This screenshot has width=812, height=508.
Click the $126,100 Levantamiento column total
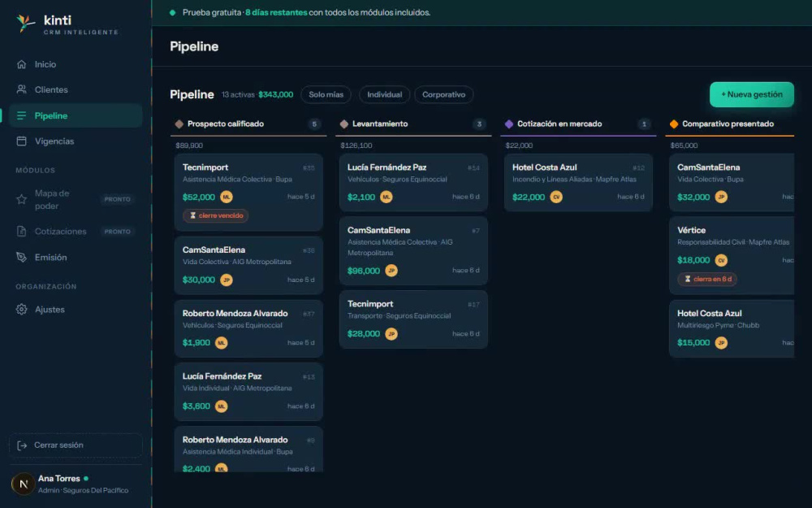coord(356,145)
